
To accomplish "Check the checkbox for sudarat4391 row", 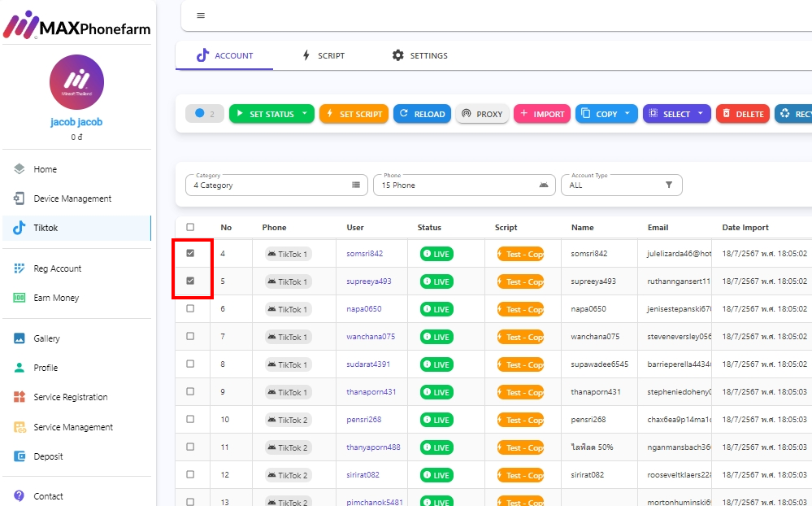I will (x=190, y=364).
